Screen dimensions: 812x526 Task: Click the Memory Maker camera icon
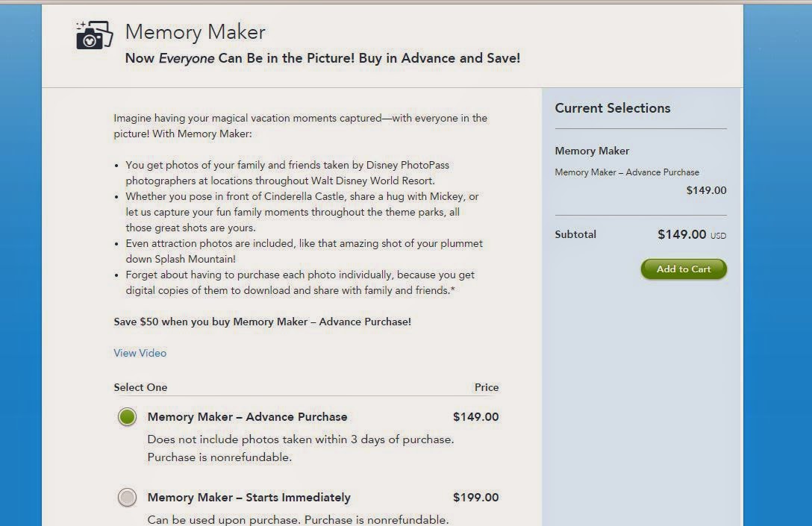94,35
